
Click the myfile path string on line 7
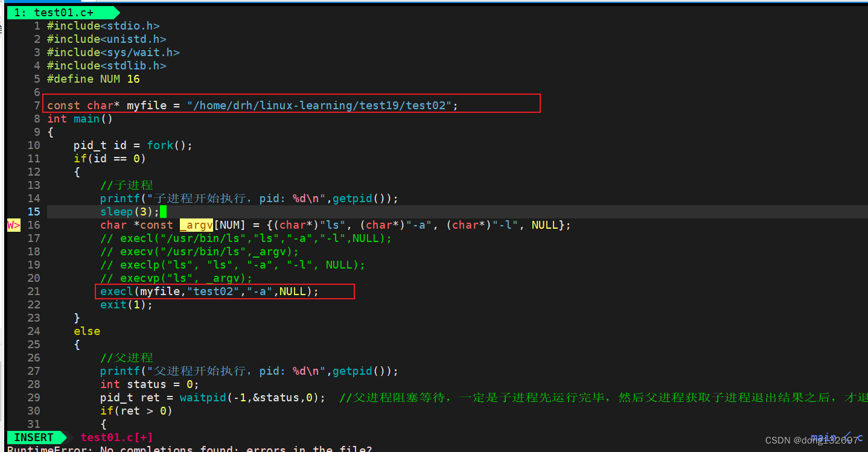(319, 106)
